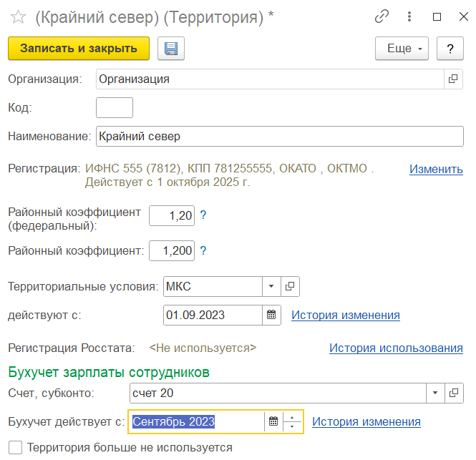Image resolution: width=476 pixels, height=460 pixels.
Task: Open История изменения for territorial conditions
Action: 346,315
